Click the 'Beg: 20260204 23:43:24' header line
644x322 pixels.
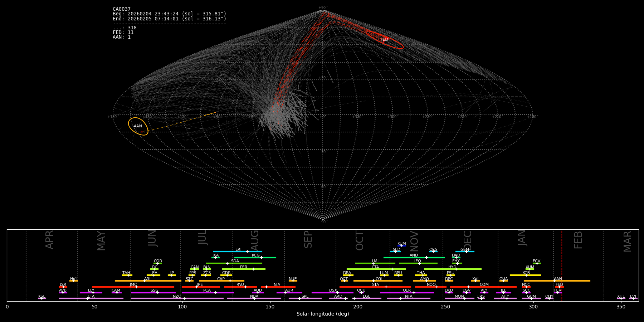170,14
